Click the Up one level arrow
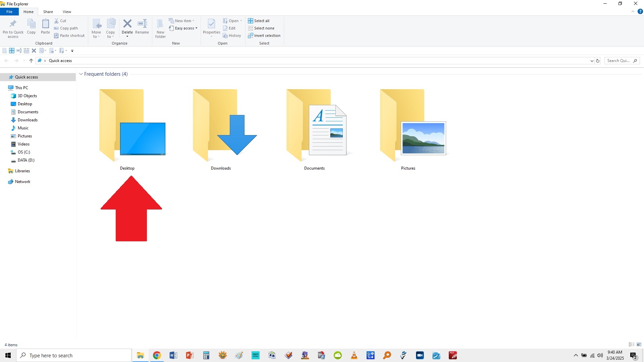The image size is (644, 362). pos(31,61)
